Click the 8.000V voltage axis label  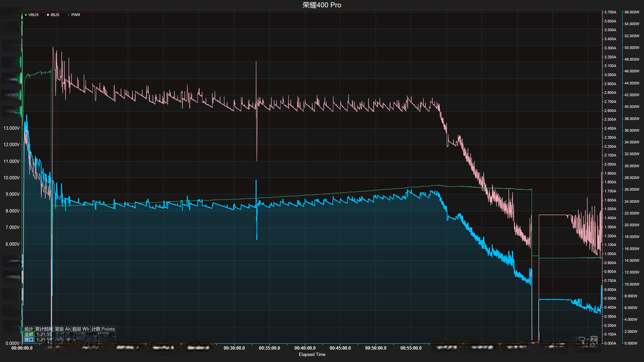(12, 211)
